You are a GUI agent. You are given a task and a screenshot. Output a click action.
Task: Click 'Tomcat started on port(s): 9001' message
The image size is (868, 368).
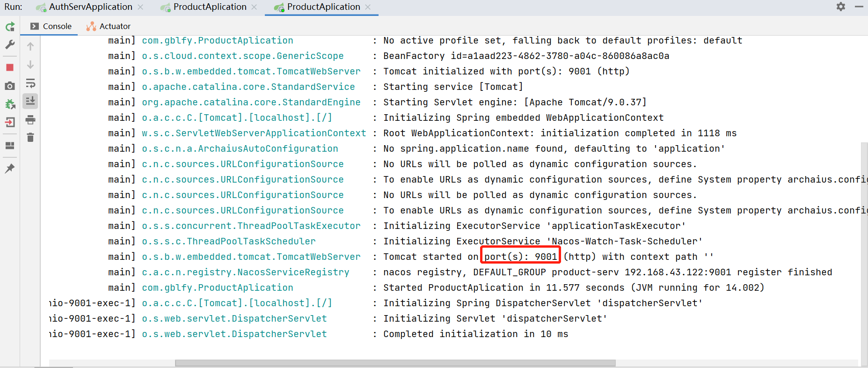(x=548, y=257)
